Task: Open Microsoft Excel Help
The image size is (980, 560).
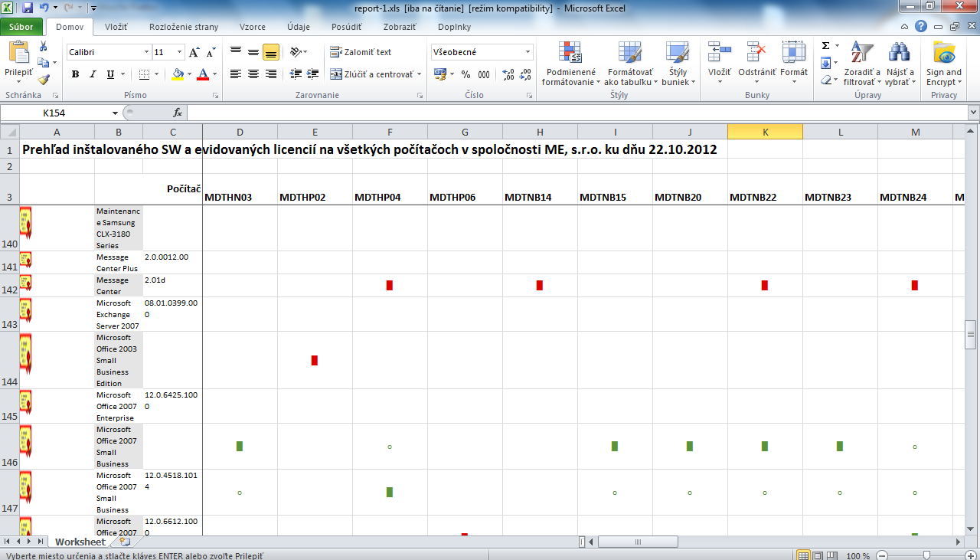Action: 921,26
